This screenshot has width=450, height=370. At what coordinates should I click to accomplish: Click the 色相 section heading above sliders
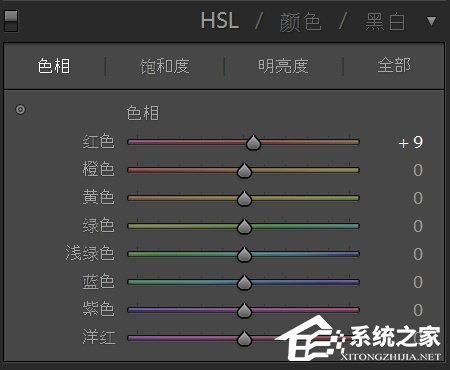(x=143, y=113)
